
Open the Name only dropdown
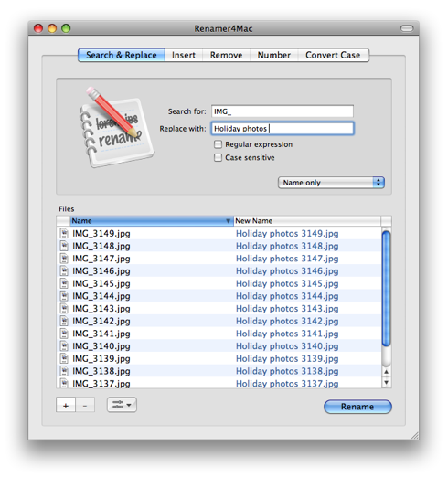331,183
